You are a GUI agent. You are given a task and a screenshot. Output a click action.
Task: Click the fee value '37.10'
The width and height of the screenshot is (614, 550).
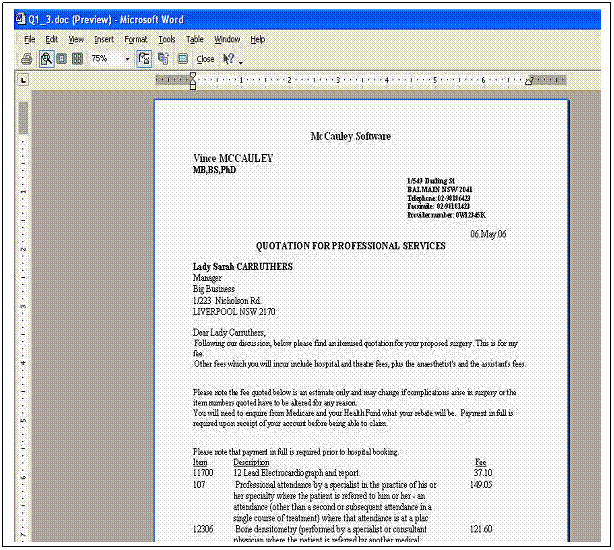click(x=483, y=473)
